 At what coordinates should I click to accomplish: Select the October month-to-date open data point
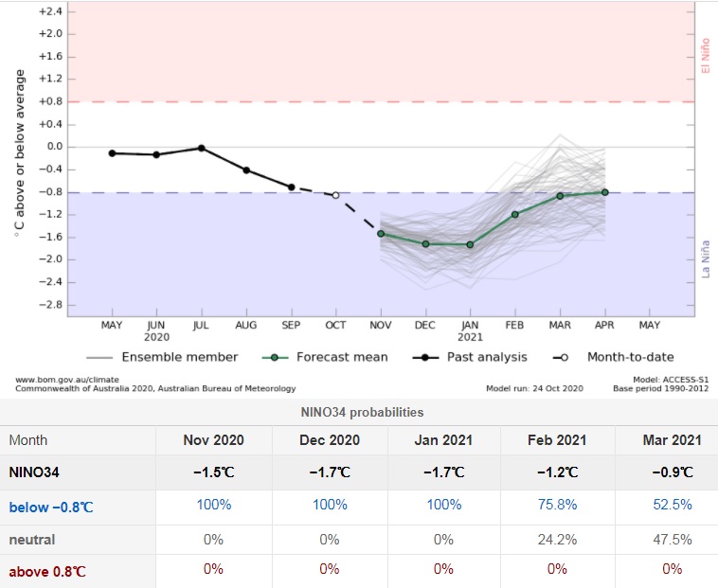(x=335, y=195)
